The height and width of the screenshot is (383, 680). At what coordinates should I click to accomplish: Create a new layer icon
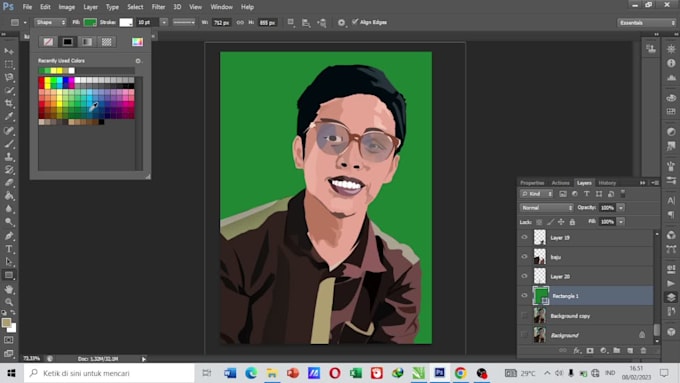coord(630,350)
